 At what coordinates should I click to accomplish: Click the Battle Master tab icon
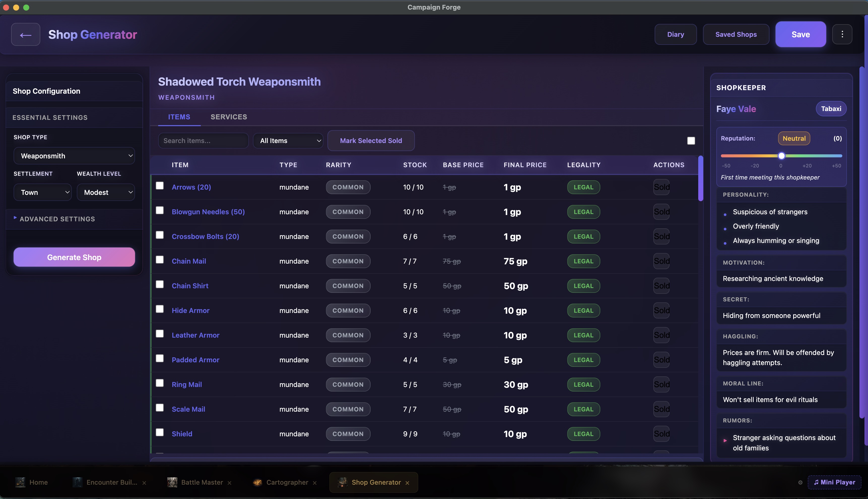click(172, 482)
